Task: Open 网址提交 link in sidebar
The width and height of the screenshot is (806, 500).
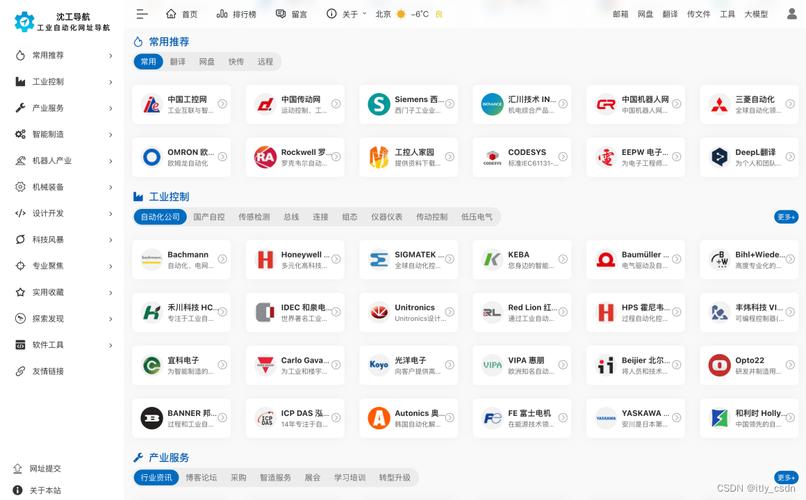Action: click(x=37, y=469)
